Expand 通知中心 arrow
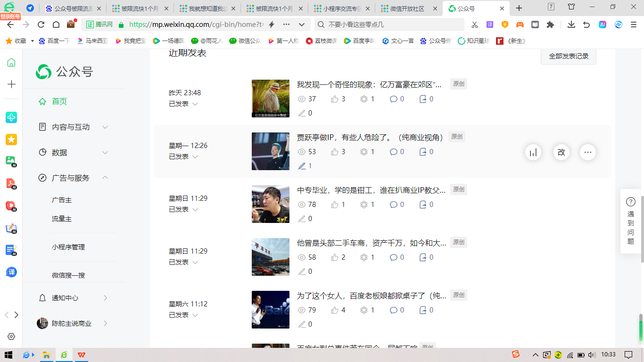Viewport: 644px width, 362px height. coord(105,298)
